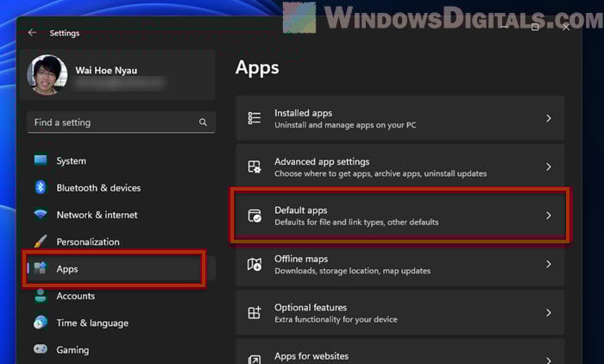Screen dimensions: 604x364
Task: Click the Installed apps list icon
Action: coord(255,118)
